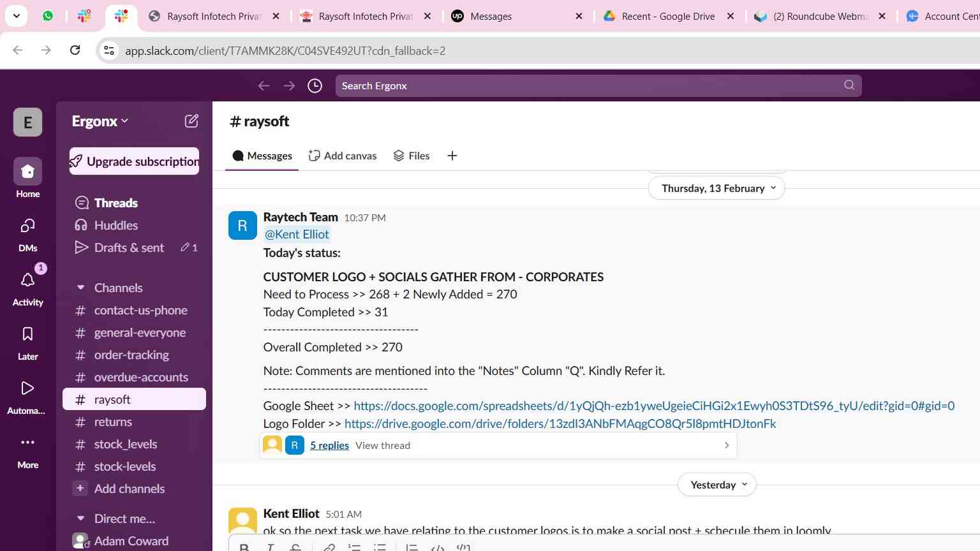
Task: Go forward in Slack history arrow
Action: [289, 85]
